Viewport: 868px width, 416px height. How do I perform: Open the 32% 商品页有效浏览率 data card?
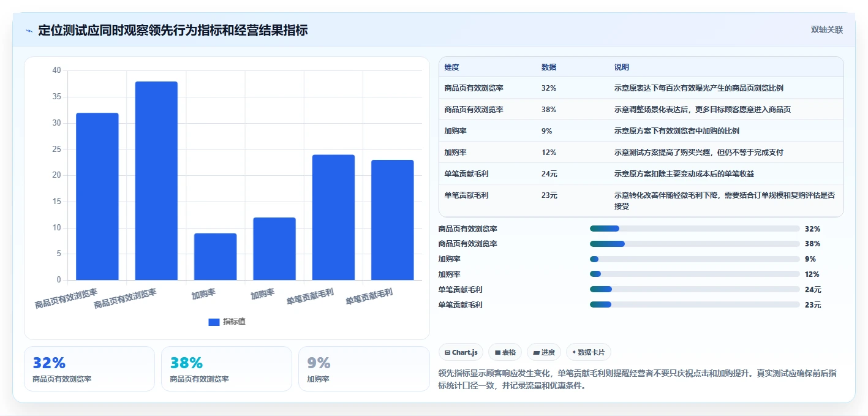tap(89, 369)
